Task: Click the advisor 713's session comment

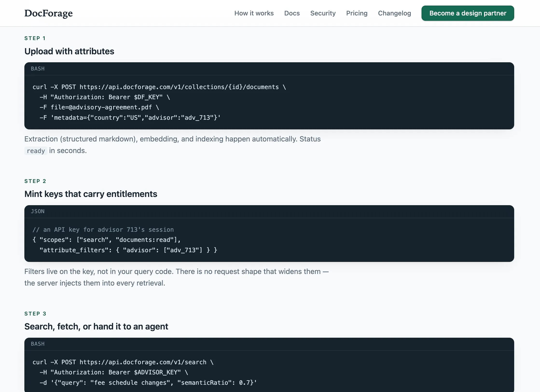Action: [x=103, y=230]
